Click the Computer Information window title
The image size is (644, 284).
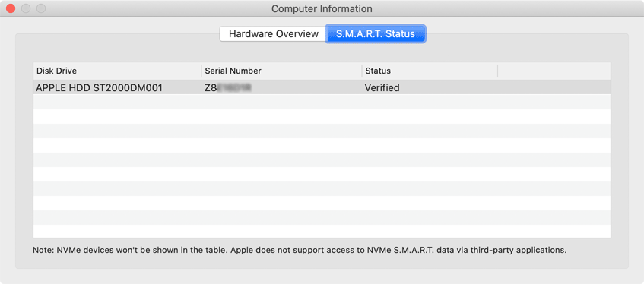pos(322,8)
